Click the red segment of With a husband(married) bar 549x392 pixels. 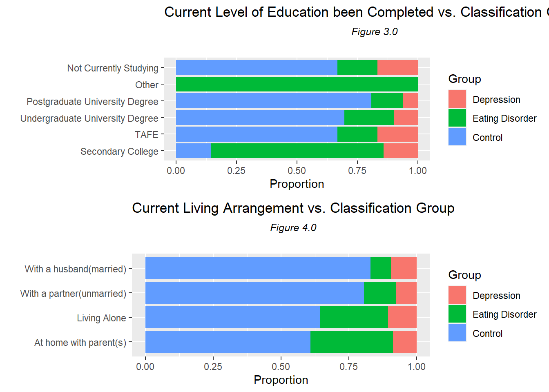click(x=404, y=268)
